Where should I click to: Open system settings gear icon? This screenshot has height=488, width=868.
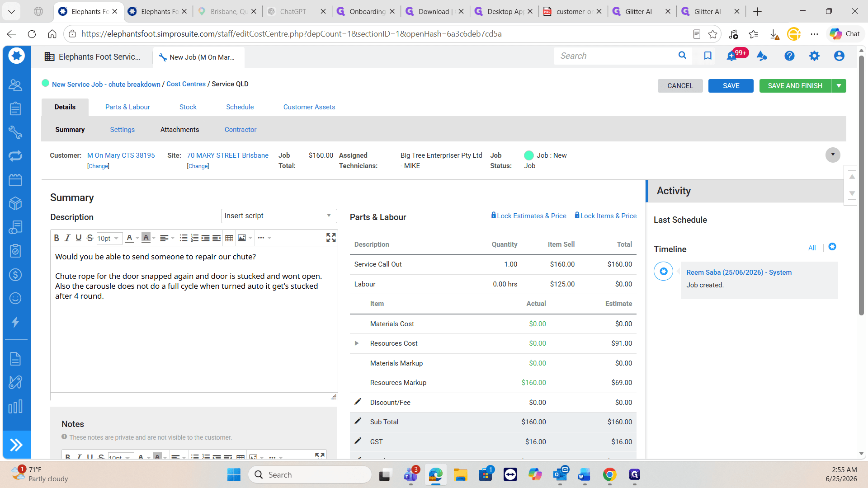tap(814, 56)
